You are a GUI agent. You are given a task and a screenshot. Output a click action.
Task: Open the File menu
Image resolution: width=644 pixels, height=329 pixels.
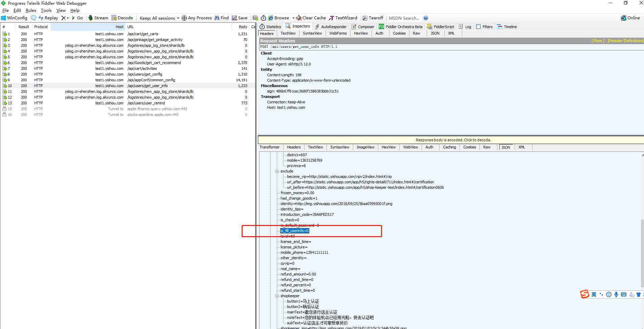5,11
